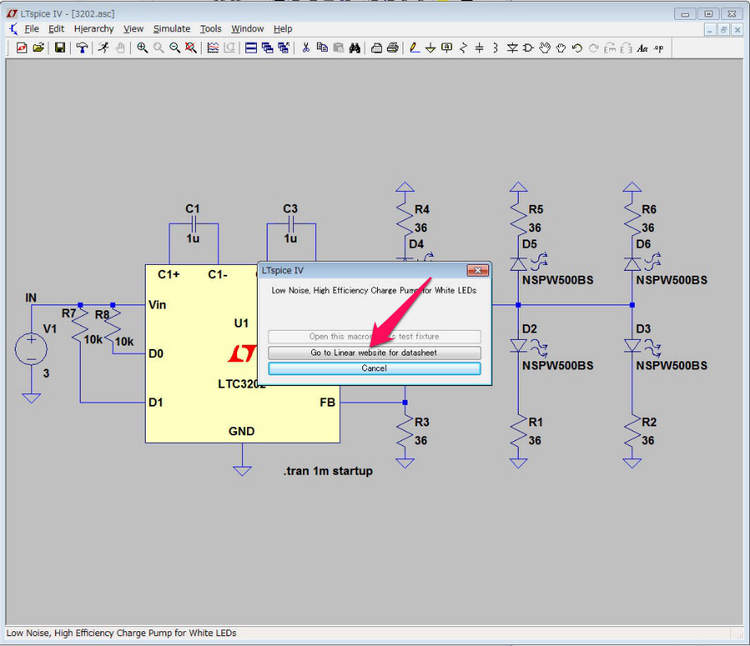This screenshot has width=750, height=646.
Task: Close the LTspice IV dialog box
Action: [479, 270]
